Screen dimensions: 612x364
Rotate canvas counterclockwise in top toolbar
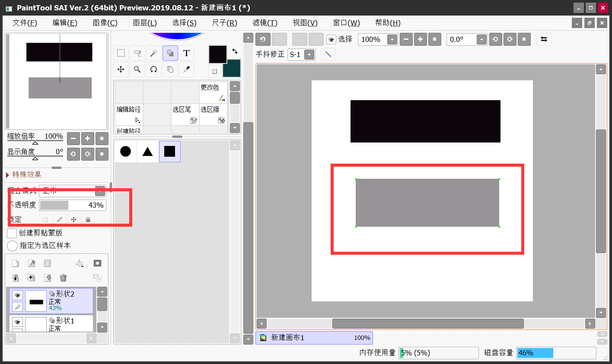tap(495, 39)
